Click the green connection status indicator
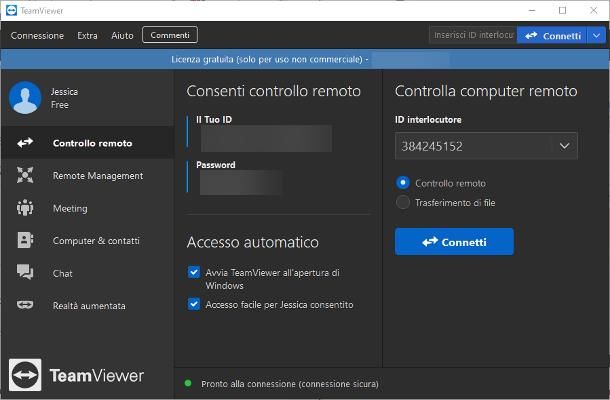Viewport: 610px width, 400px height. point(188,384)
